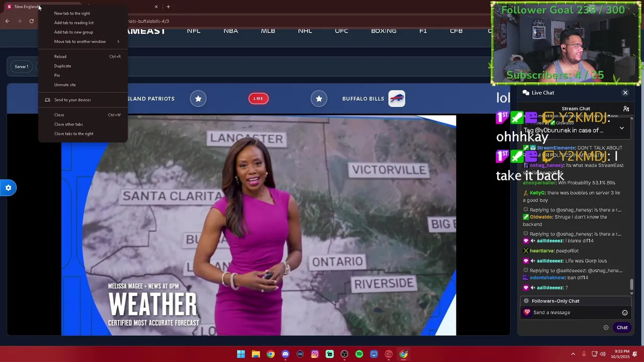Image resolution: width=644 pixels, height=362 pixels.
Task: Click the webcam overlay thumbnail
Action: click(566, 43)
